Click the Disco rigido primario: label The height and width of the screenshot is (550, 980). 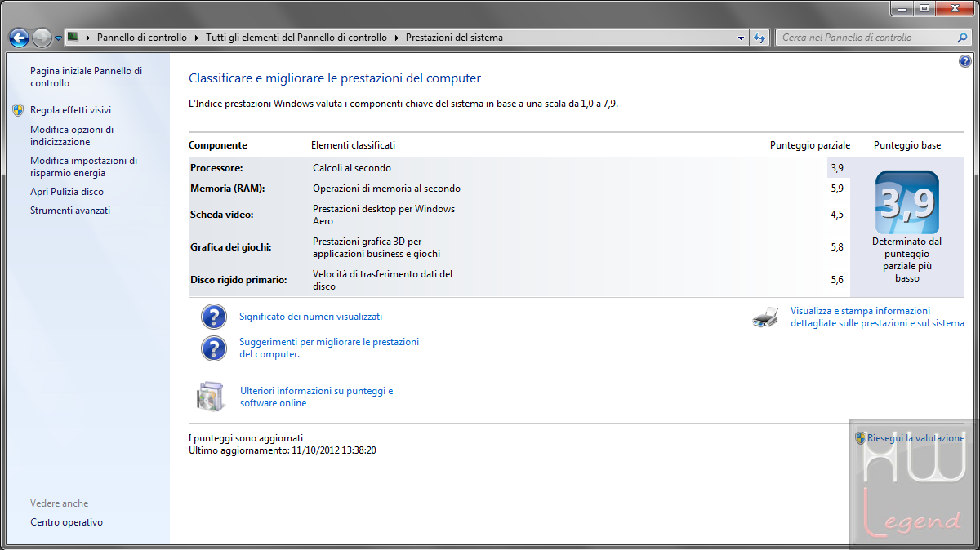click(x=238, y=280)
